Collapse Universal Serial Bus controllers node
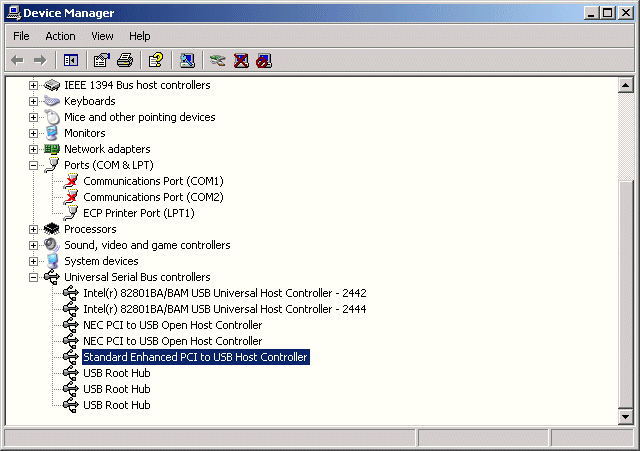 pos(33,277)
